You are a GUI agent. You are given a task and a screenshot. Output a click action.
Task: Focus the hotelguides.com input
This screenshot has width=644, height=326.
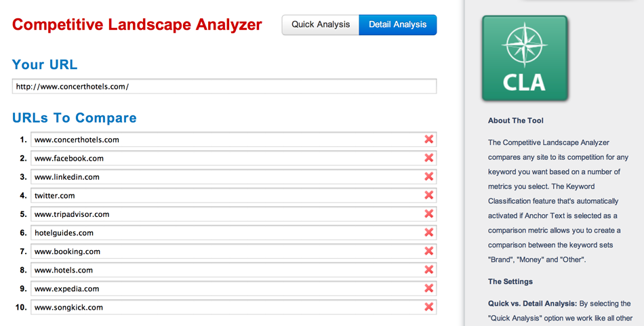click(x=233, y=232)
